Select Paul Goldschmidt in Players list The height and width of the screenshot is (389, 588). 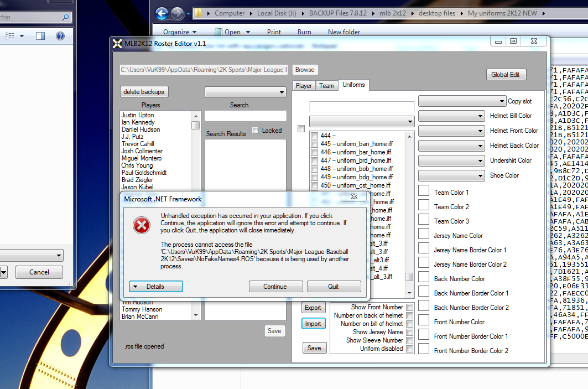tap(144, 173)
